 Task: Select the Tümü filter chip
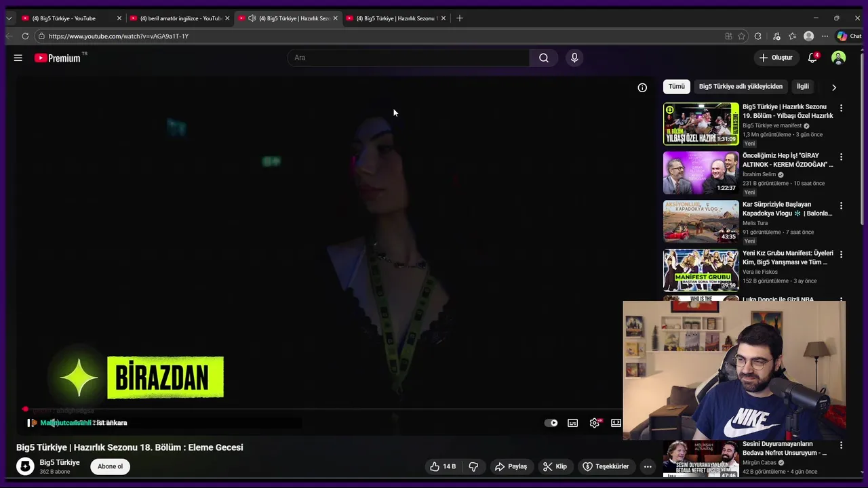(677, 87)
